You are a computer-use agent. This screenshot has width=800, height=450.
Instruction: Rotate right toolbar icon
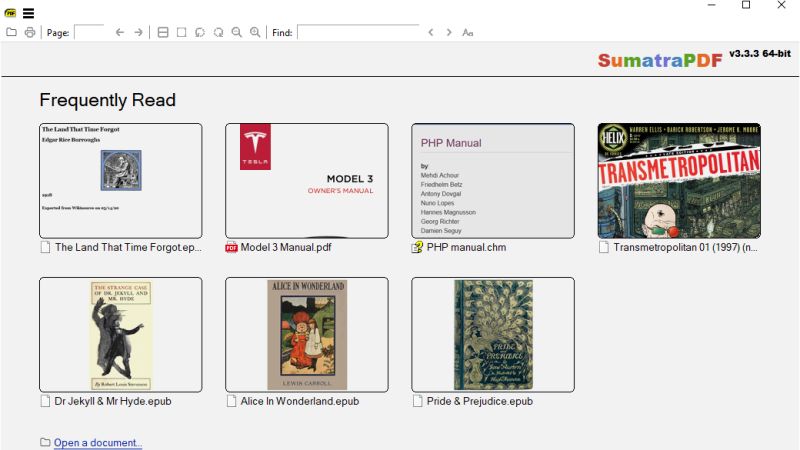218,32
